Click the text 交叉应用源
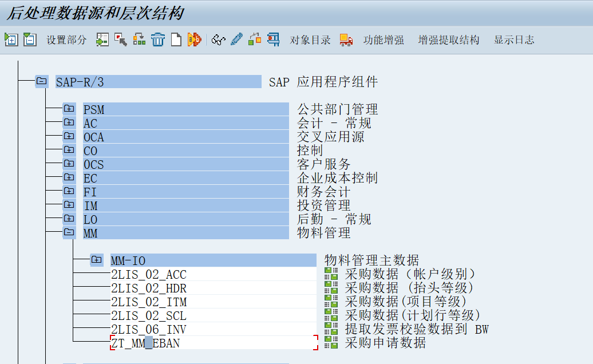 (x=330, y=136)
